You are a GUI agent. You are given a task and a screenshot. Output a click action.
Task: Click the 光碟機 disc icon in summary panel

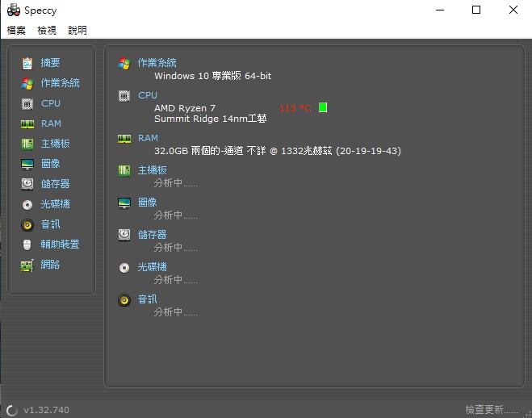pos(124,268)
